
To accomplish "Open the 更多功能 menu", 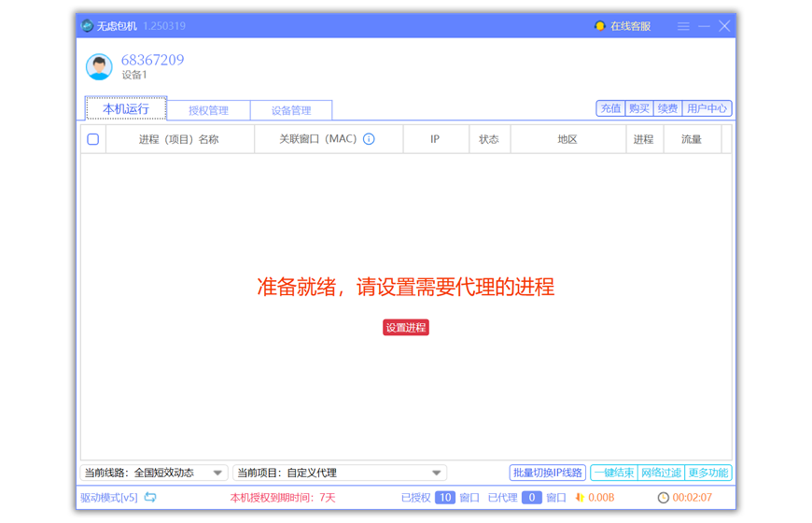I will click(x=708, y=473).
